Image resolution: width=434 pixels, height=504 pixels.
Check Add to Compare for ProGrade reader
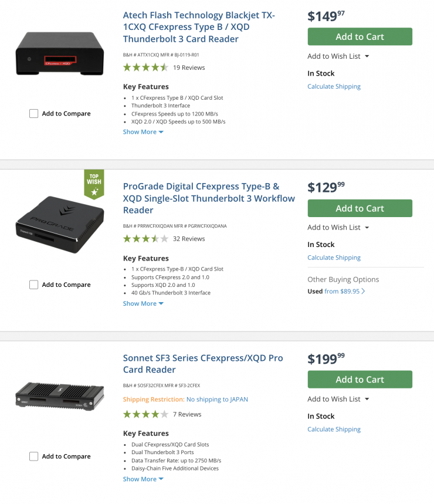tap(34, 285)
